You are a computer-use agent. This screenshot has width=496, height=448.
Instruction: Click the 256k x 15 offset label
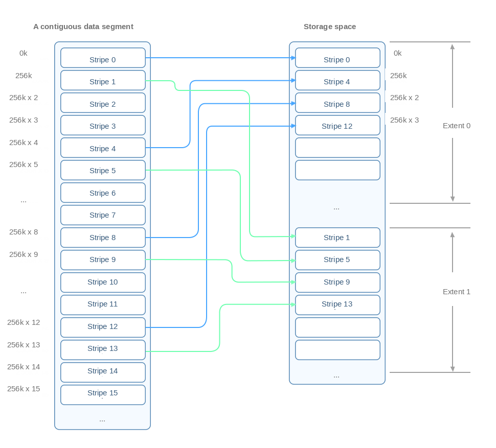pyautogui.click(x=24, y=389)
